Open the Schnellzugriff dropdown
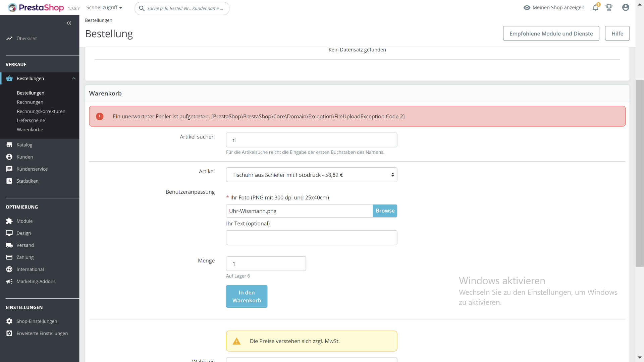The image size is (644, 362). tap(104, 8)
